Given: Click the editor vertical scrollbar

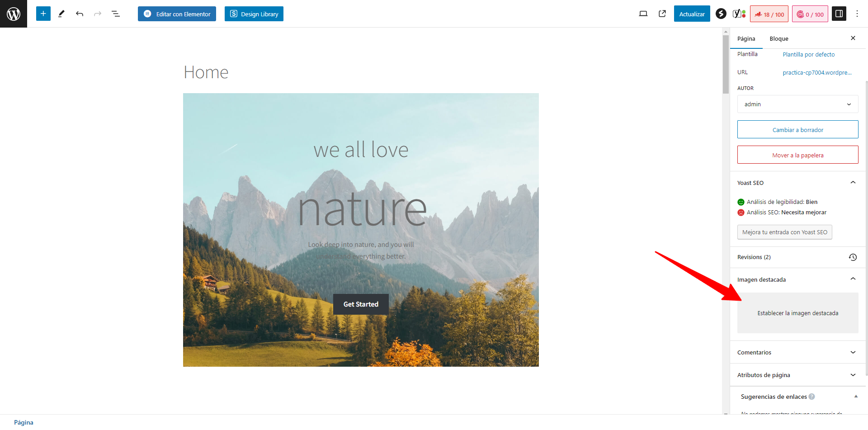Looking at the screenshot, I should (x=726, y=64).
